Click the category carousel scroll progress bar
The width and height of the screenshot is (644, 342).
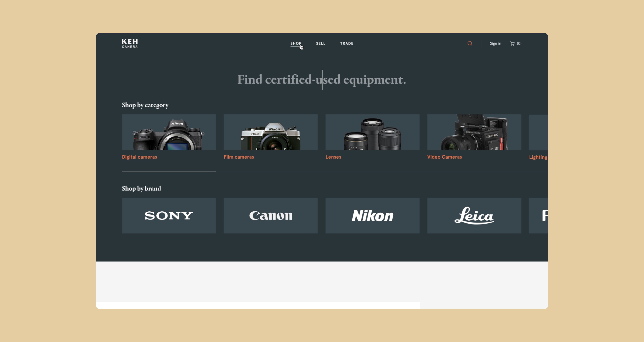pyautogui.click(x=335, y=172)
